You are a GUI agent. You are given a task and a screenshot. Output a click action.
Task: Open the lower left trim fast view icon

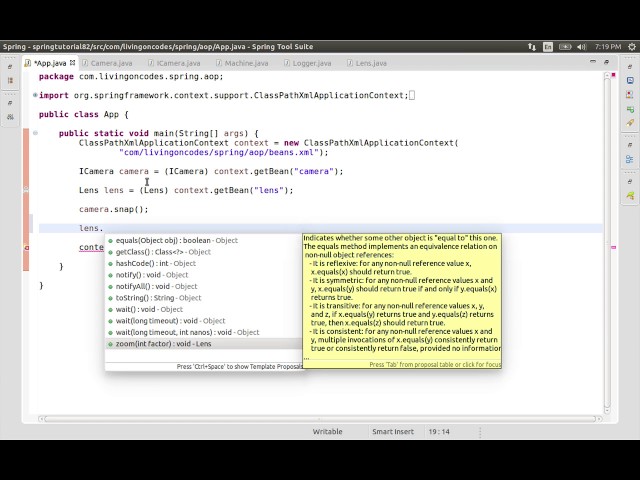(10, 117)
